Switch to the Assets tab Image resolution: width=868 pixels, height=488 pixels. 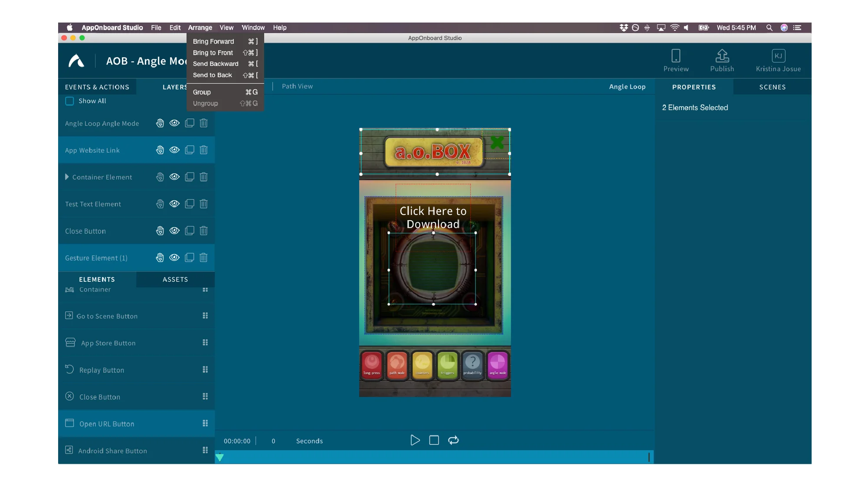(x=175, y=280)
